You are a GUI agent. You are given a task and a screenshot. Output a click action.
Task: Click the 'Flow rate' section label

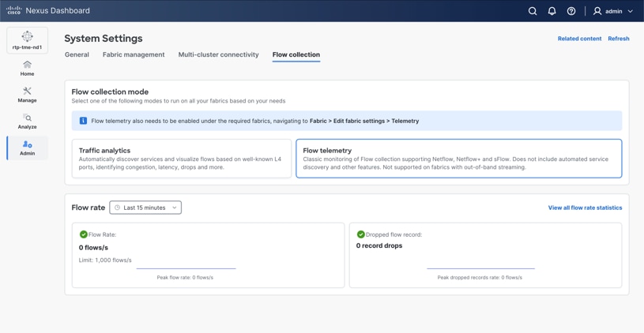(x=88, y=208)
